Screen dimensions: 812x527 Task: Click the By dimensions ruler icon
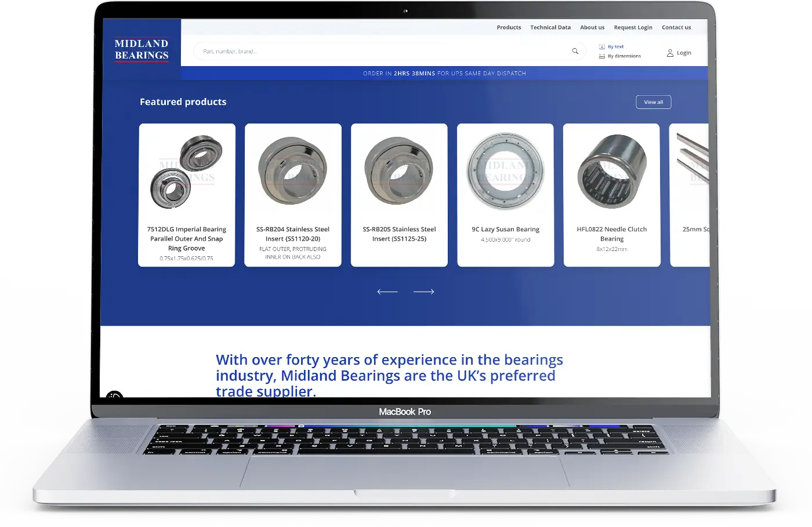(602, 56)
